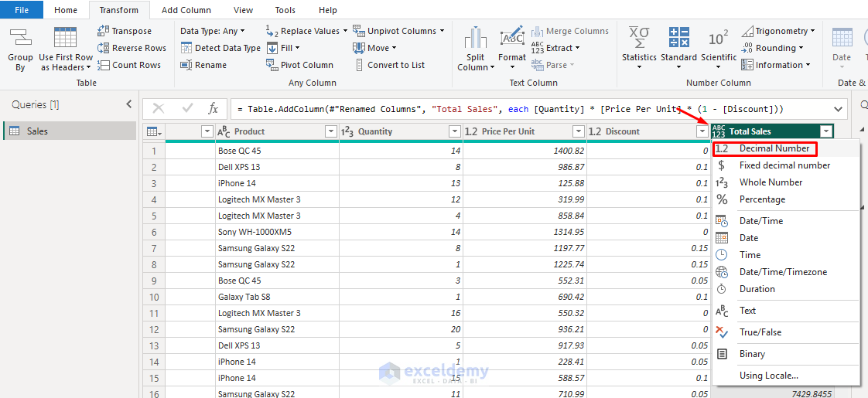Open the Standard operations menu
The image size is (868, 398).
pos(678,49)
